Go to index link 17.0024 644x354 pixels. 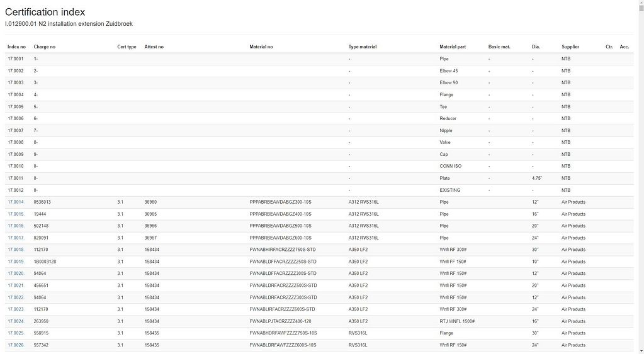16,321
